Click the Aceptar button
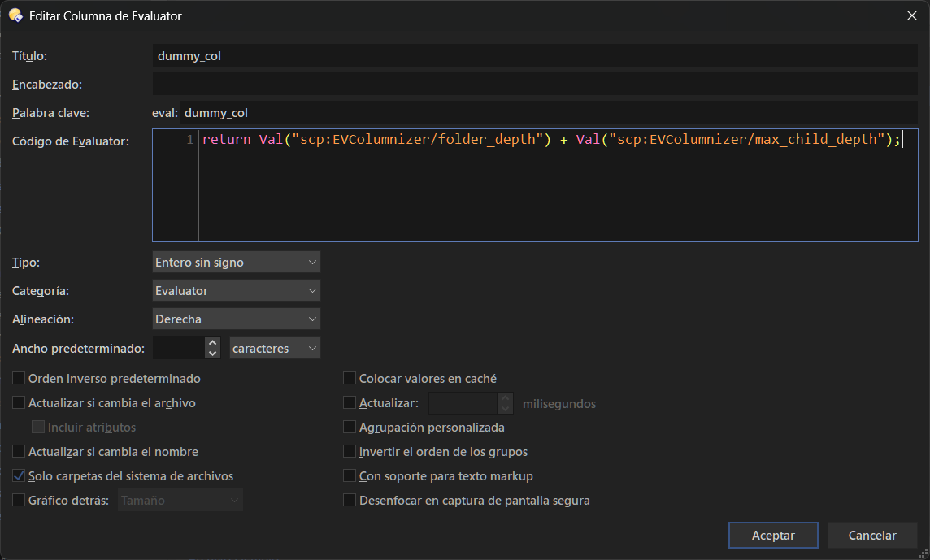 coord(773,536)
